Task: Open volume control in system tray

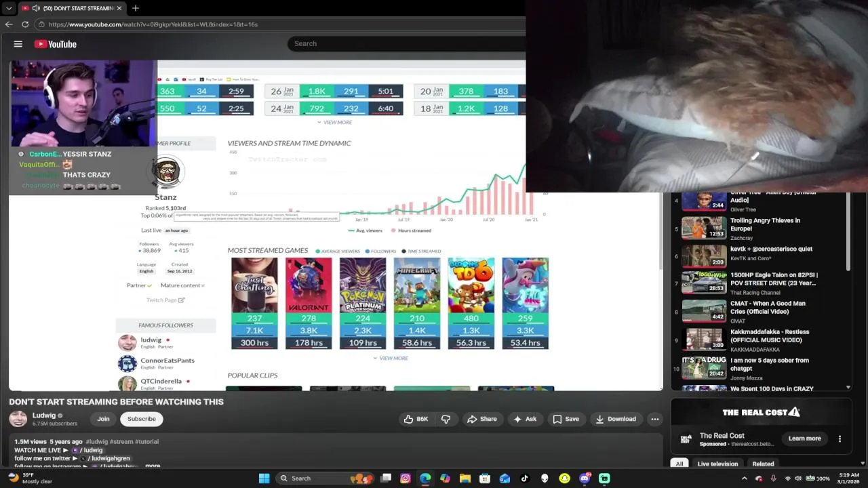Action: coord(799,479)
